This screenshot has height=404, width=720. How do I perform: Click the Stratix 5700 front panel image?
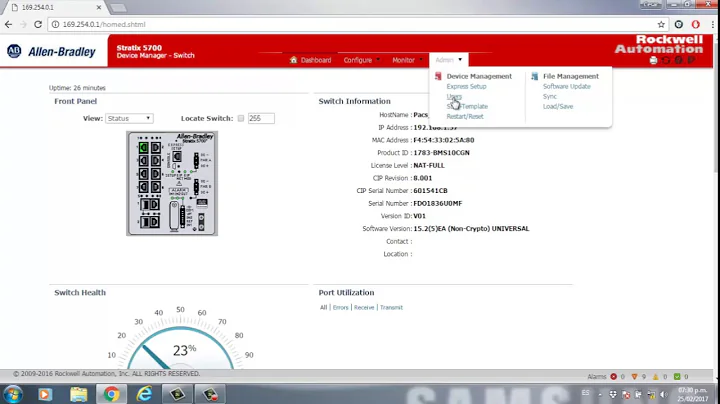pyautogui.click(x=172, y=184)
